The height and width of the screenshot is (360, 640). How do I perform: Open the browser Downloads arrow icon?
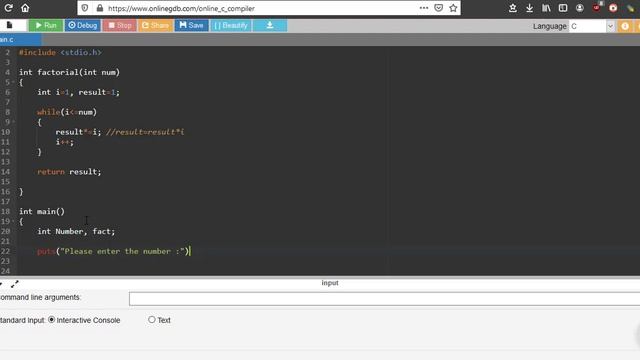click(x=529, y=8)
